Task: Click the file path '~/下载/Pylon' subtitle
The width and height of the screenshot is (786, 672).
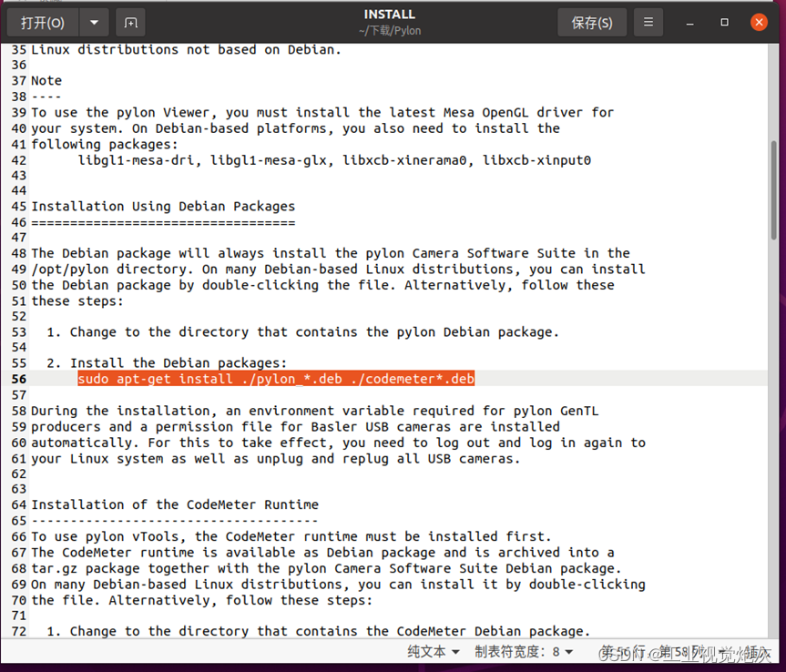Action: (x=390, y=31)
